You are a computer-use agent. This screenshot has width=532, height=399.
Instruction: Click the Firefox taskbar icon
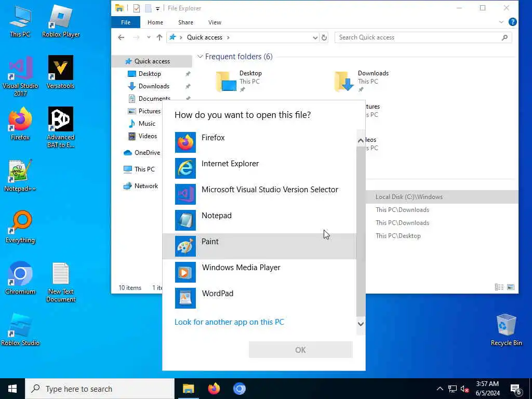tap(214, 389)
